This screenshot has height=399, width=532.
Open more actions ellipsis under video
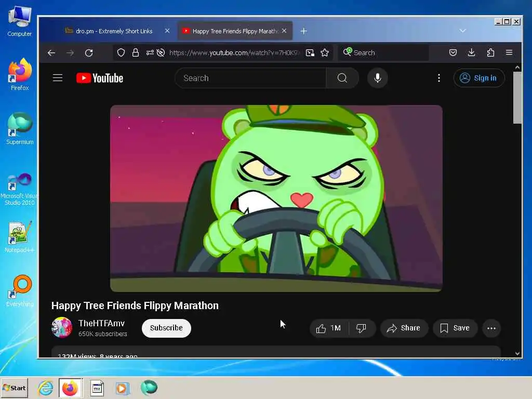point(491,328)
